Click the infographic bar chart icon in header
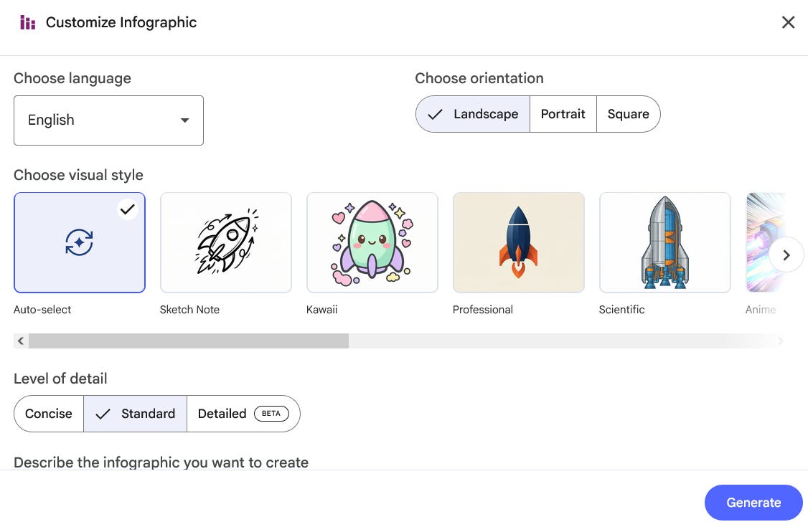This screenshot has height=532, width=808. [x=27, y=23]
